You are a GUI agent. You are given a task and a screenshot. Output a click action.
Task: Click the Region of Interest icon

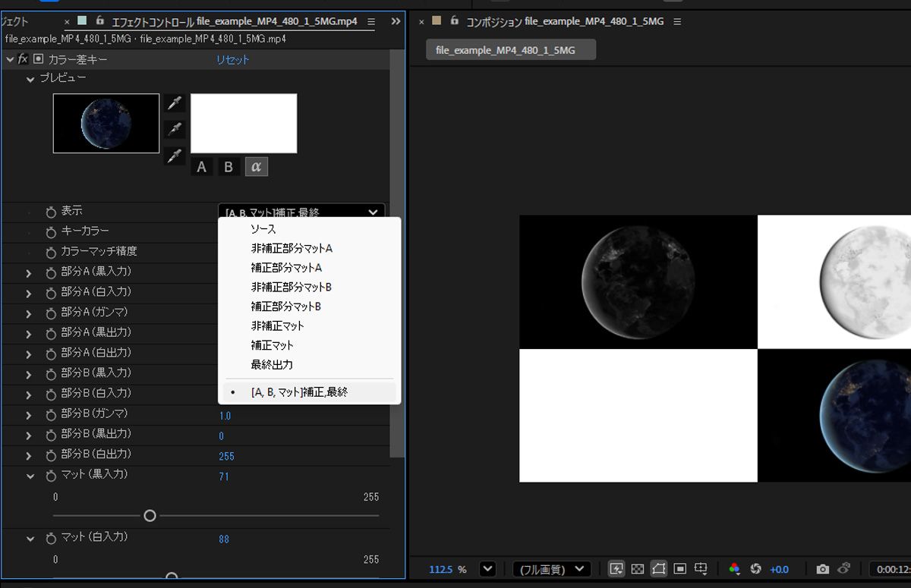680,568
